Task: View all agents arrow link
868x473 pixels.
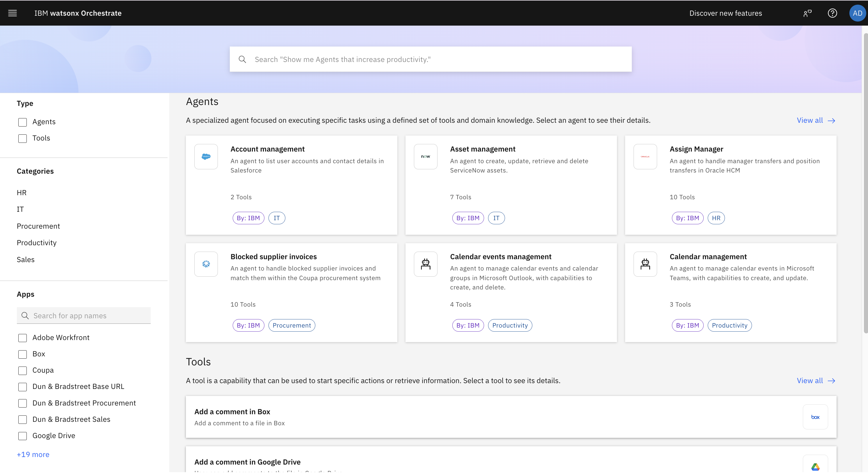Action: [x=815, y=121]
